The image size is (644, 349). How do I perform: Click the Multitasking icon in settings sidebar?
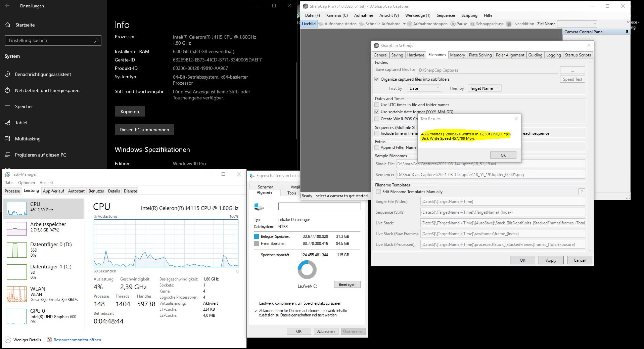pos(8,139)
